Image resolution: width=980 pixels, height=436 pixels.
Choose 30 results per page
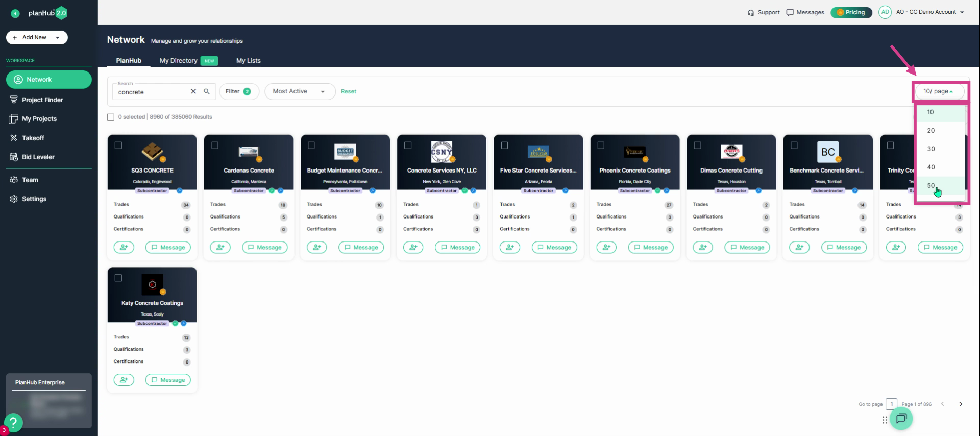pos(941,149)
